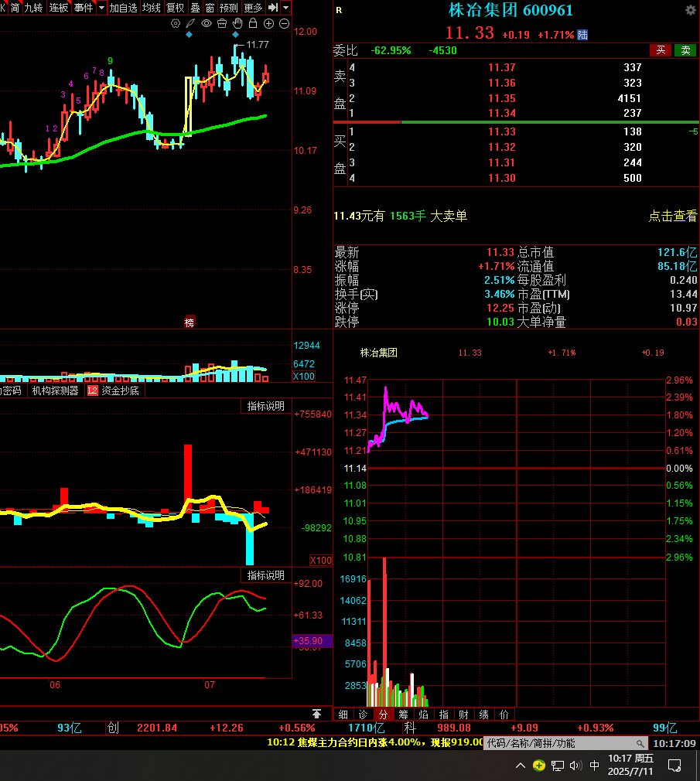The image size is (700, 781).
Task: Click upper 指标说明 button above +755840
Action: tap(265, 406)
